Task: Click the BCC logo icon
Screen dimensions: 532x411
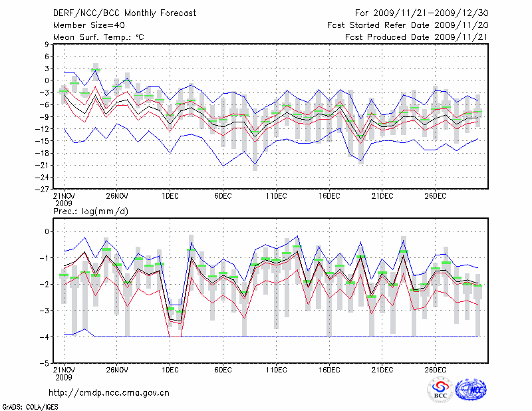Action: [440, 390]
